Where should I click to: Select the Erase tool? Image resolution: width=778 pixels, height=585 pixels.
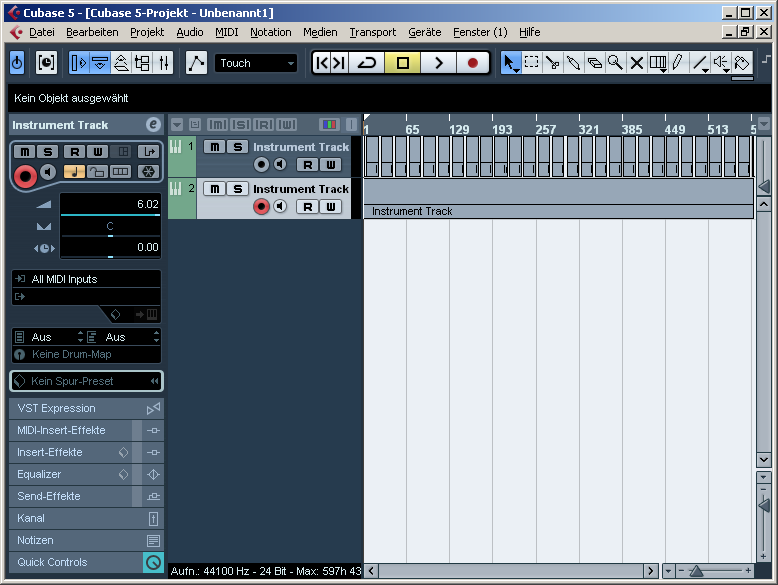pyautogui.click(x=594, y=63)
